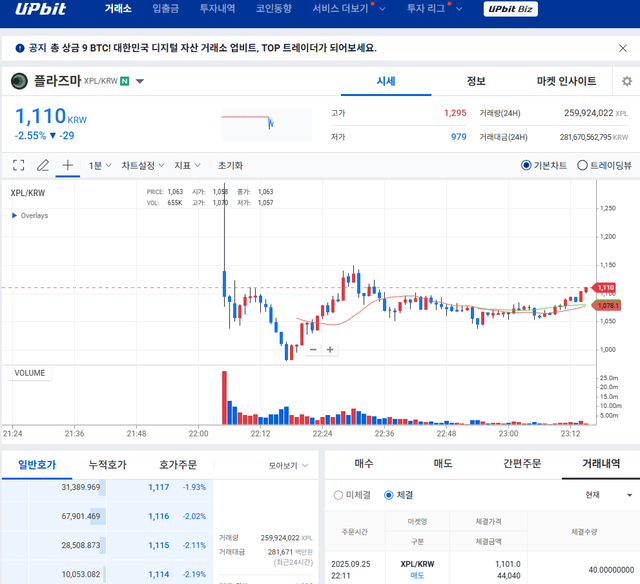This screenshot has width=640, height=584.
Task: Click order book price 1,115
Action: pos(159,545)
